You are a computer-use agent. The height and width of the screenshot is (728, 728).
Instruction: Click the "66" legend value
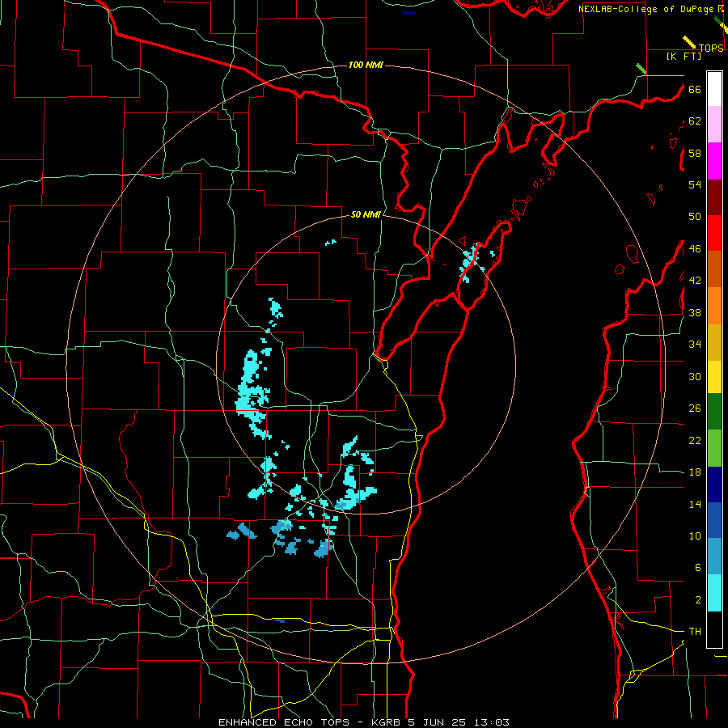[x=695, y=89]
